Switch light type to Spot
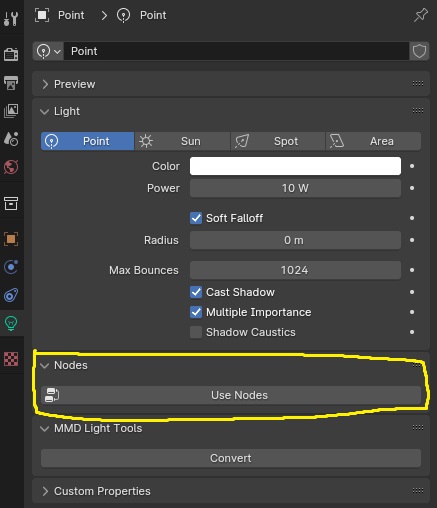This screenshot has width=437, height=508. 278,141
